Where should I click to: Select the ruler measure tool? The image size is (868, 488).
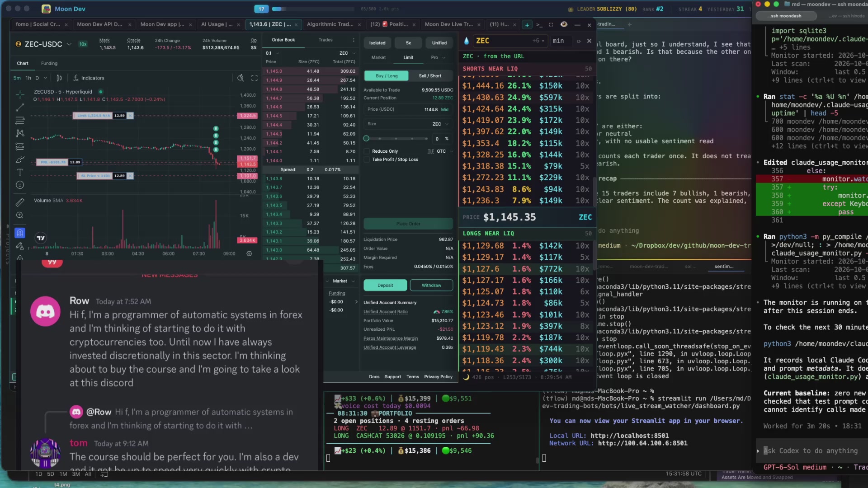(20, 202)
